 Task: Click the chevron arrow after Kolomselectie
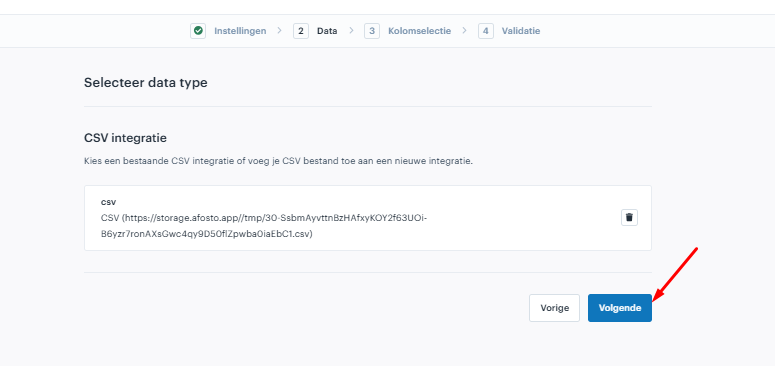coord(465,31)
